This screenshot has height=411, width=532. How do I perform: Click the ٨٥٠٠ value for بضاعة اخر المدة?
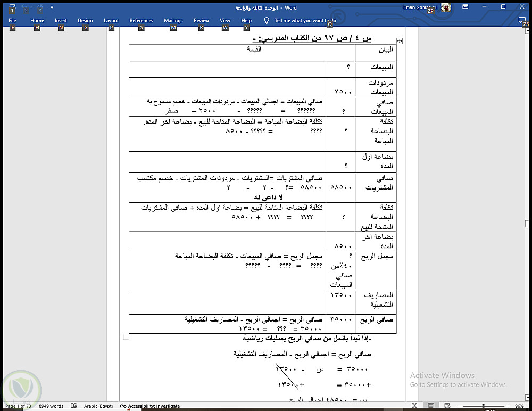(x=343, y=245)
